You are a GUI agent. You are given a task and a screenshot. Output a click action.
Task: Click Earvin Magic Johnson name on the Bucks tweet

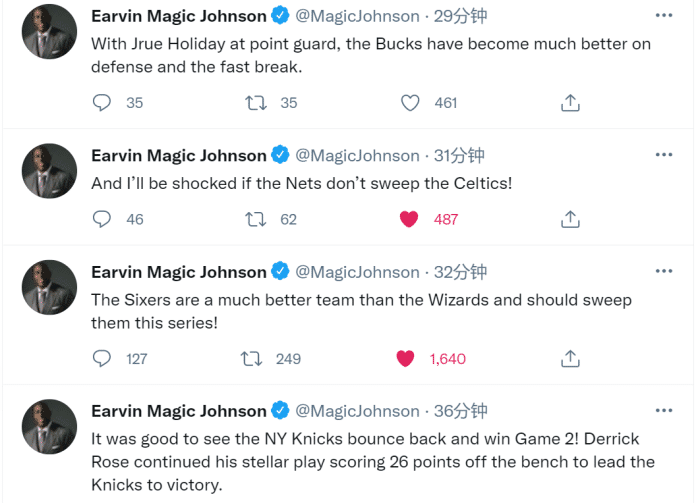[x=179, y=16]
